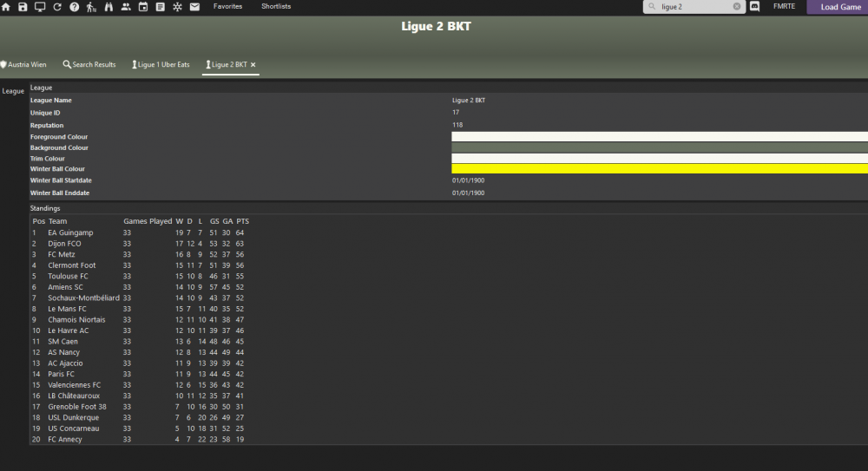Open the monitor display icon

[x=40, y=7]
